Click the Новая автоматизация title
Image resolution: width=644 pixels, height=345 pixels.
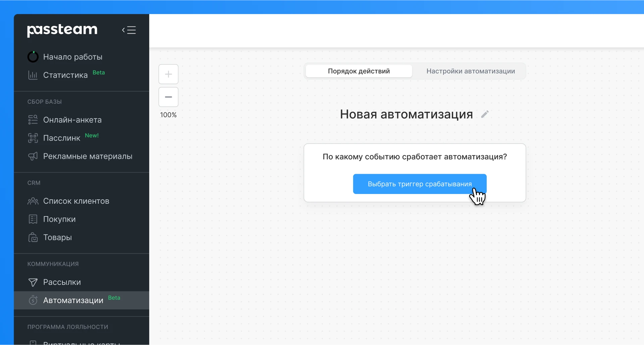point(406,114)
